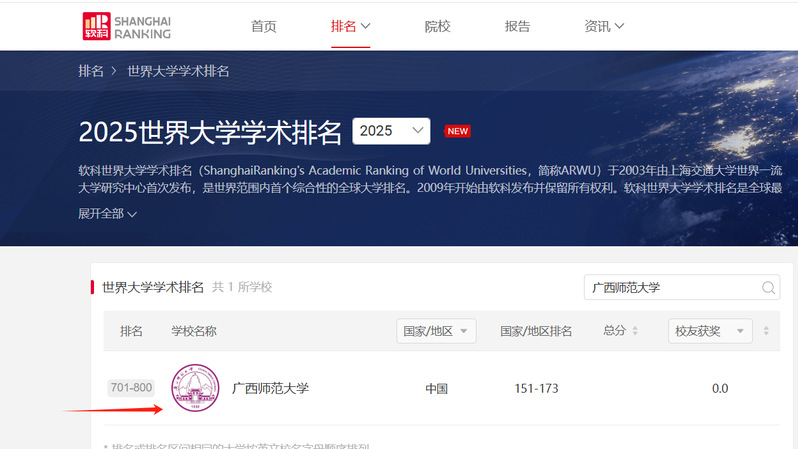Open the 校友获奖 indicator dropdown
The image size is (798, 449).
click(x=710, y=331)
